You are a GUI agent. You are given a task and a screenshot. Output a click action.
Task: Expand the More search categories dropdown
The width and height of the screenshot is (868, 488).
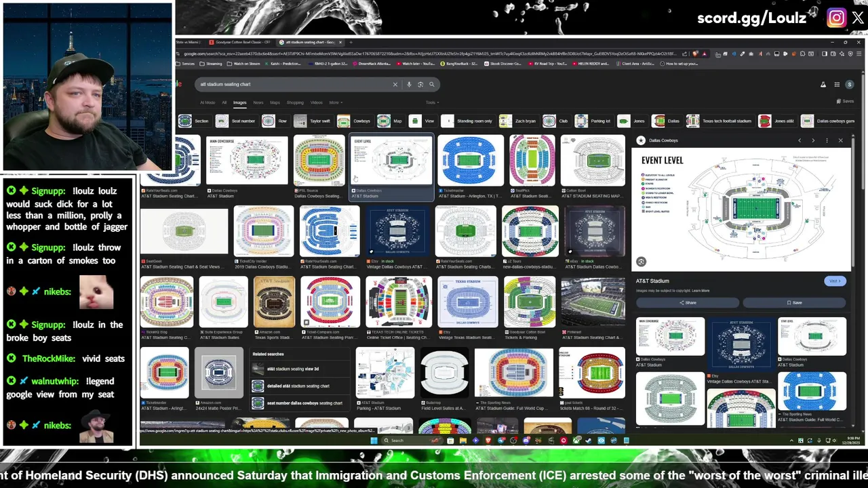pyautogui.click(x=336, y=102)
